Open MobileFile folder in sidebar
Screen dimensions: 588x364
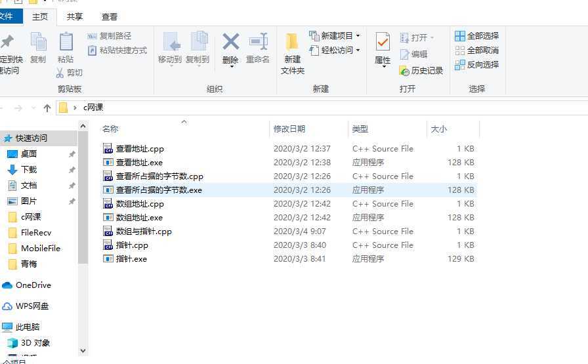pos(41,248)
